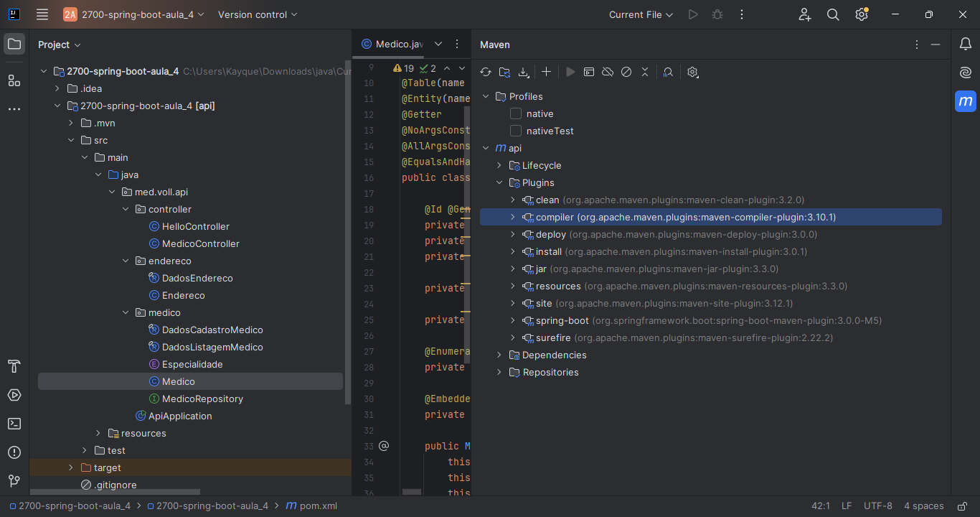The height and width of the screenshot is (517, 980).
Task: Select the Maven tool window icon
Action: [966, 101]
